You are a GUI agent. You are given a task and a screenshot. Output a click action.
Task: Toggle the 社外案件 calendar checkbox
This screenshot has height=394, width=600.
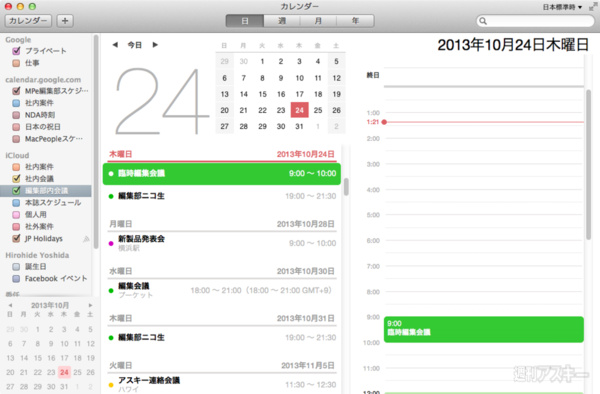16,226
